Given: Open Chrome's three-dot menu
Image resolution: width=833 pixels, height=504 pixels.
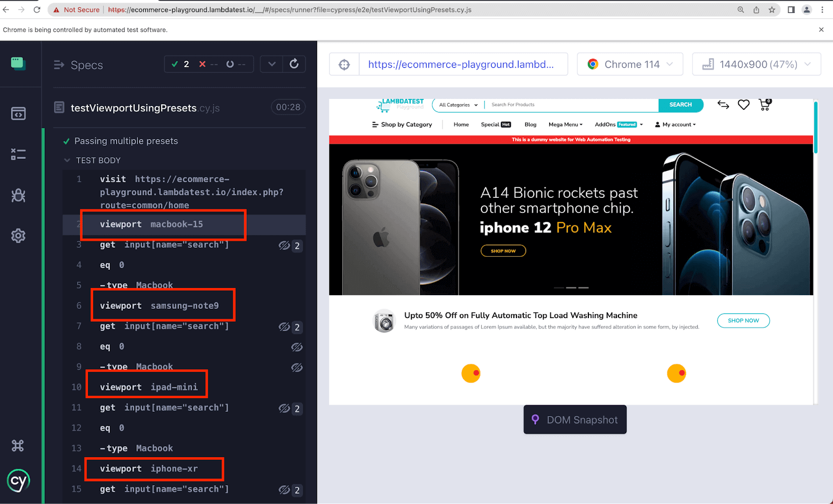Looking at the screenshot, I should pyautogui.click(x=823, y=9).
